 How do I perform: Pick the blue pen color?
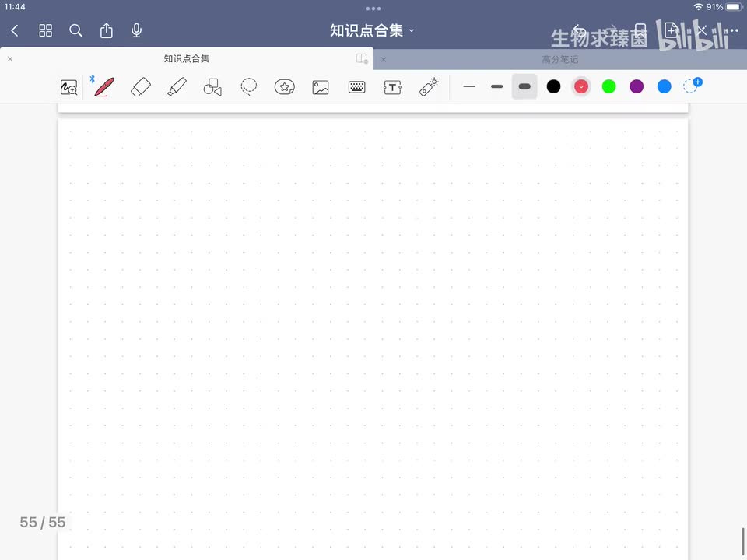664,86
